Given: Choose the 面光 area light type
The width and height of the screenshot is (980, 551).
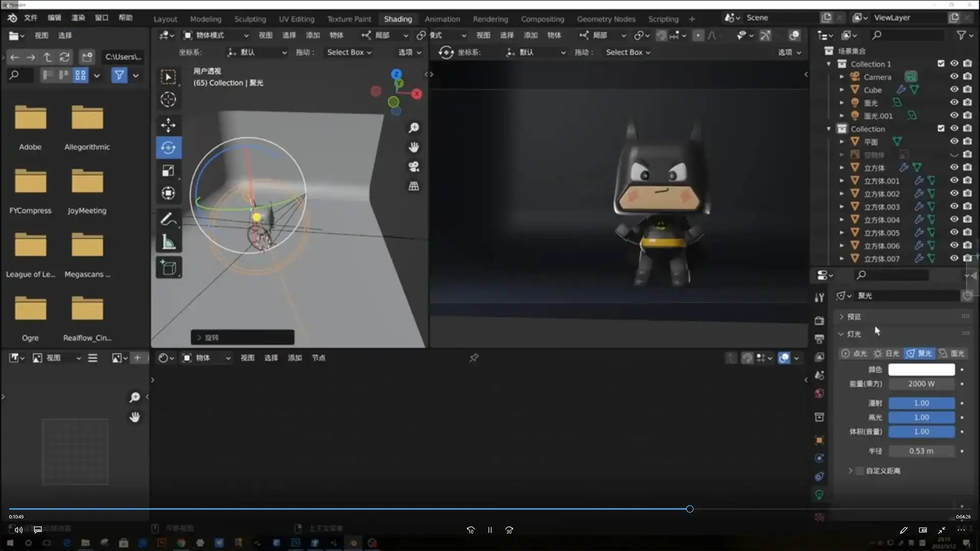Looking at the screenshot, I should pyautogui.click(x=952, y=354).
